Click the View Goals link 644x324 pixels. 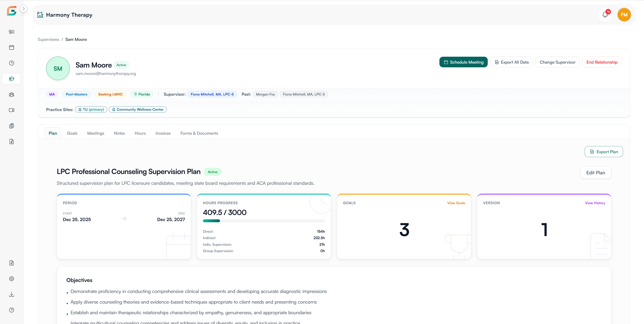click(x=456, y=203)
